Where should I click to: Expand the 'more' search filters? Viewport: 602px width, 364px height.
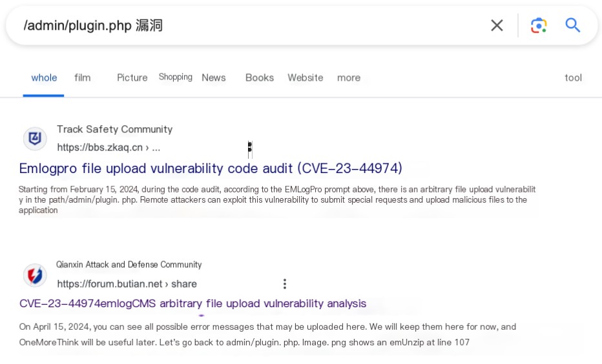coord(349,78)
